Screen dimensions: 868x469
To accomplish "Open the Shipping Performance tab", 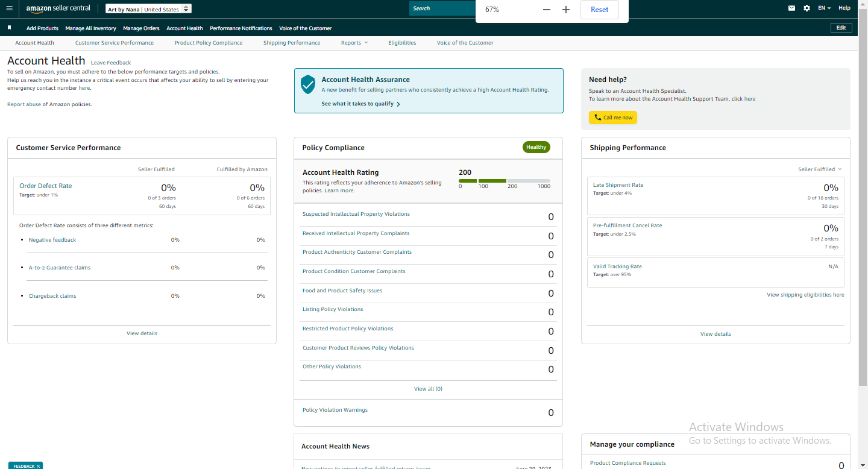I will point(292,43).
